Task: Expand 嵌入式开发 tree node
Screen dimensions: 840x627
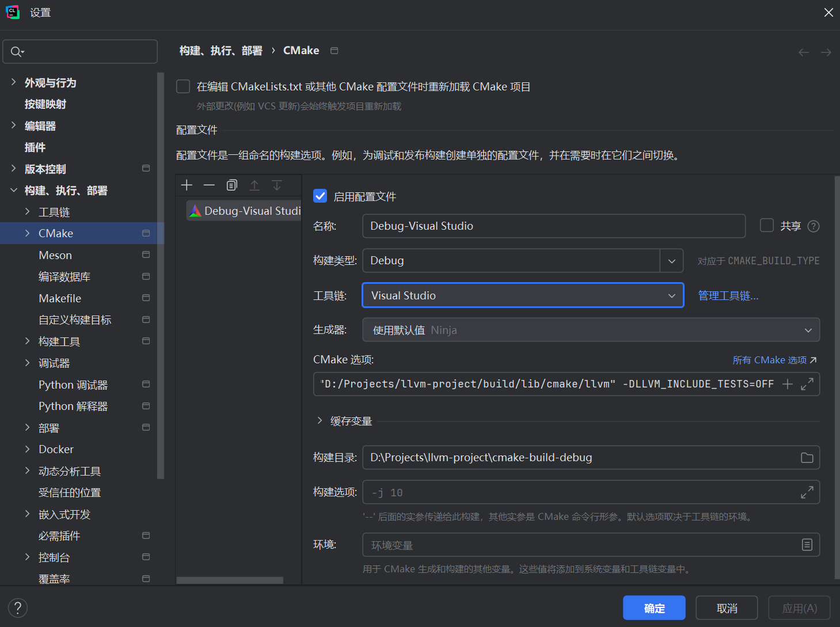Action: pyautogui.click(x=27, y=514)
